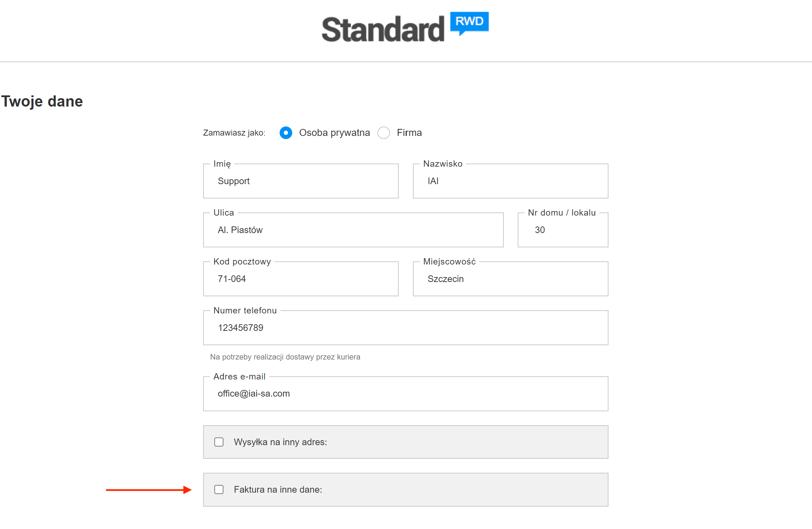This screenshot has height=529, width=812.
Task: Click the Standard RWD logo
Action: click(405, 28)
